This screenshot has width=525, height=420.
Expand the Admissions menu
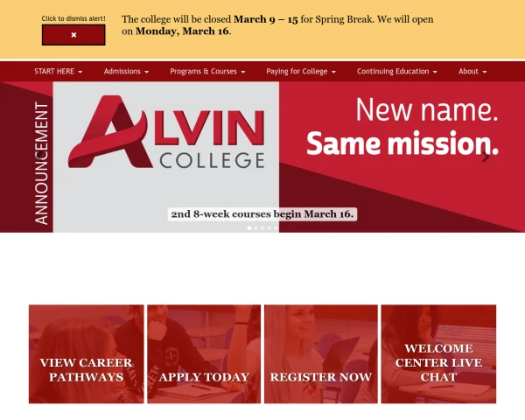[x=126, y=72]
